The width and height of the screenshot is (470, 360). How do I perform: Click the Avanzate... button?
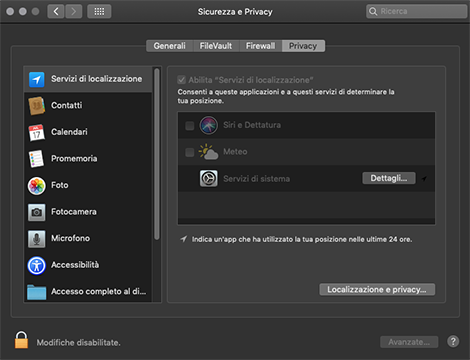point(409,342)
